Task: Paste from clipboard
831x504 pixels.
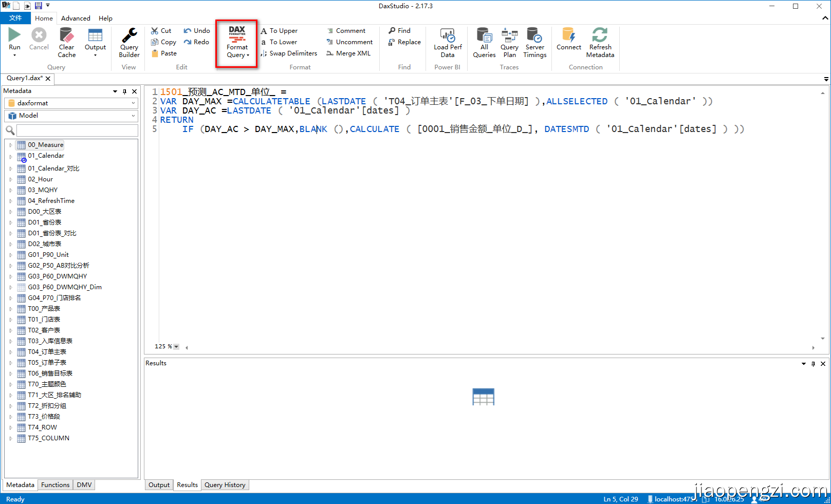Action: [163, 53]
